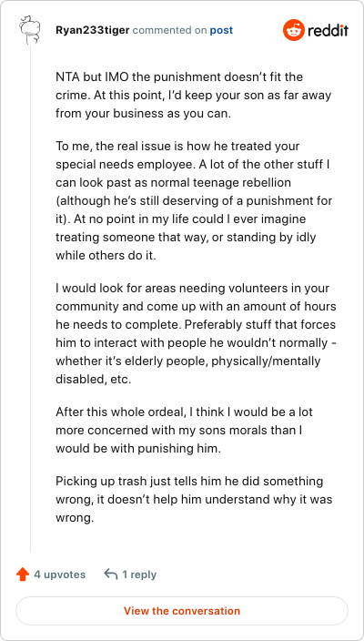Open the "1 reply" label

tap(139, 575)
